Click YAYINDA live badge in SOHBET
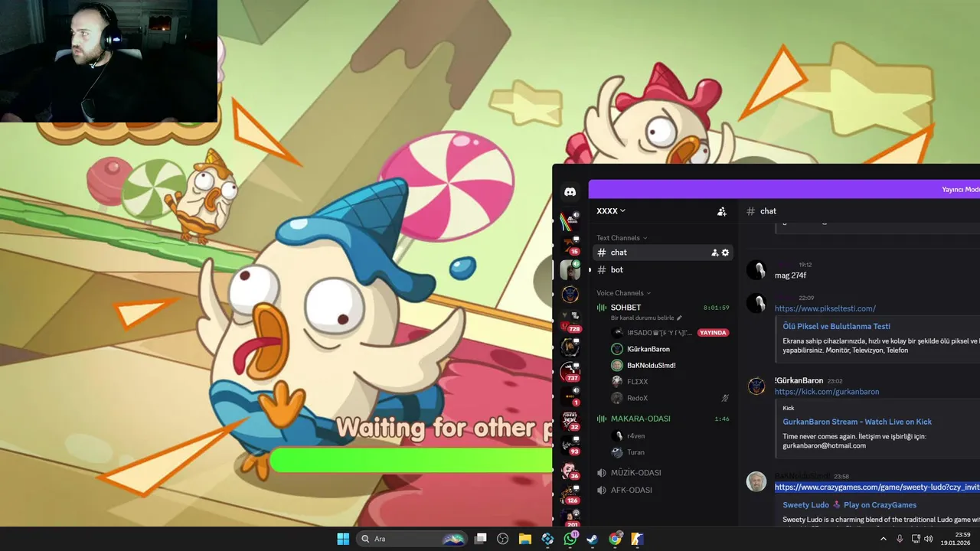The height and width of the screenshot is (551, 980). tap(713, 333)
